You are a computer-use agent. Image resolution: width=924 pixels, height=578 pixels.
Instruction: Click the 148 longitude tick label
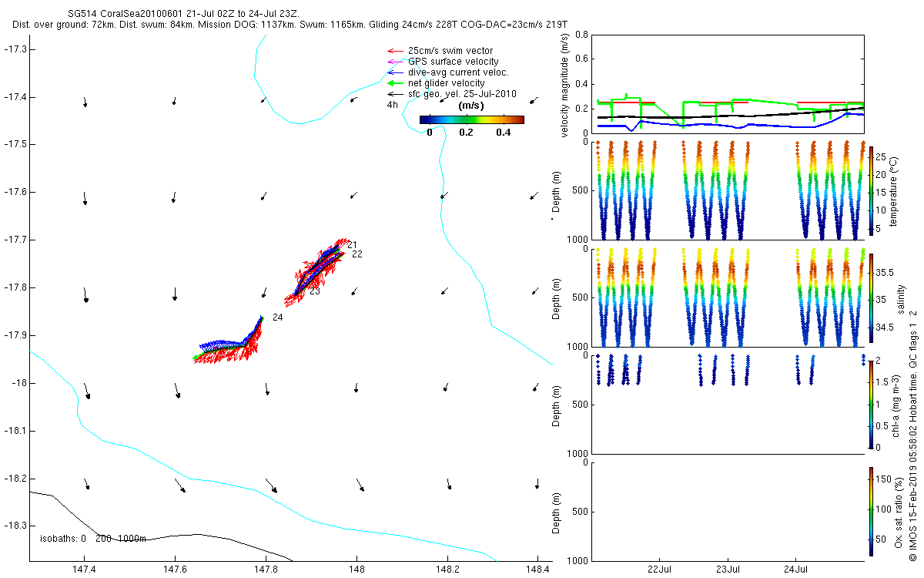[356, 570]
